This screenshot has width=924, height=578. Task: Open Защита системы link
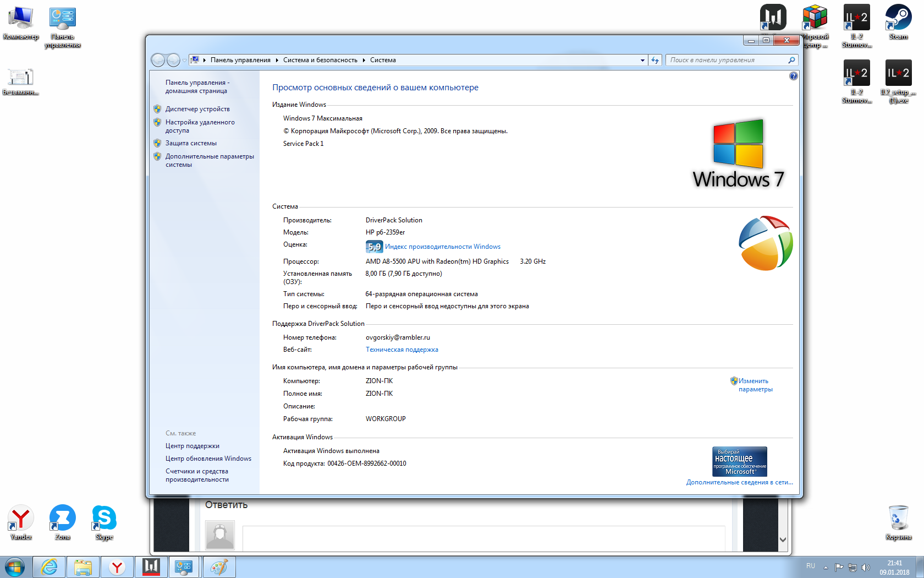pyautogui.click(x=191, y=143)
